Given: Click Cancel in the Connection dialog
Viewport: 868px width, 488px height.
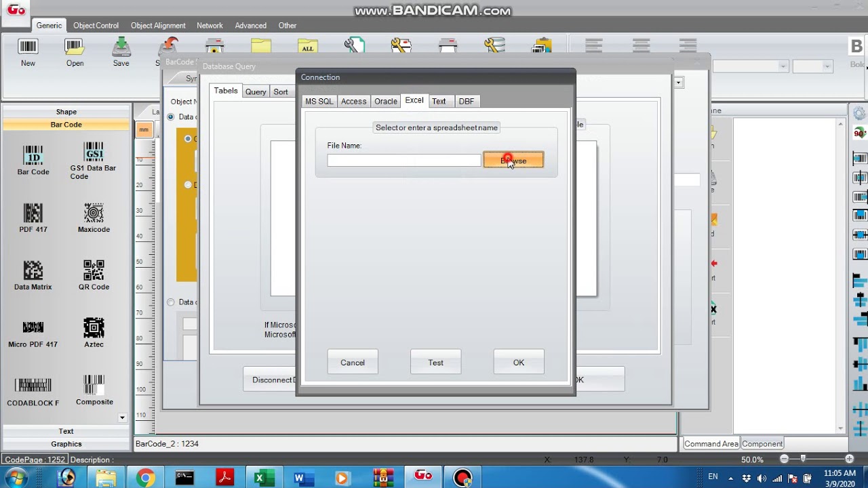Looking at the screenshot, I should 353,363.
